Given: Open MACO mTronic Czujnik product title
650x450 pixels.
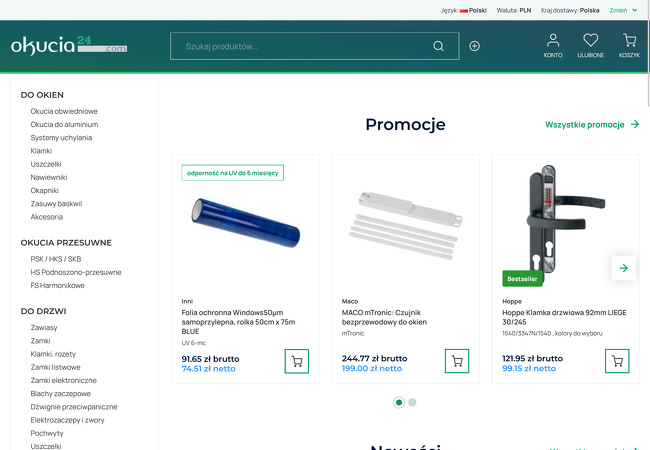Looking at the screenshot, I should 384,317.
